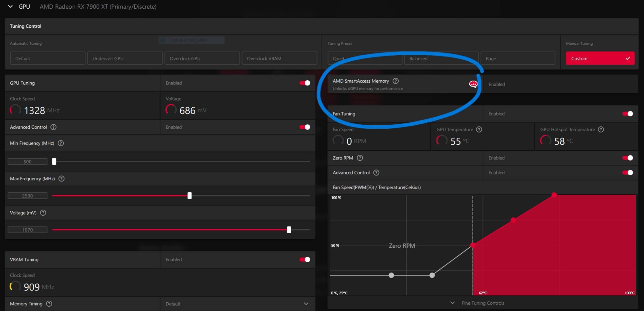Click the Hotspot Temperature 58 °C readout
644x311 pixels.
point(564,141)
